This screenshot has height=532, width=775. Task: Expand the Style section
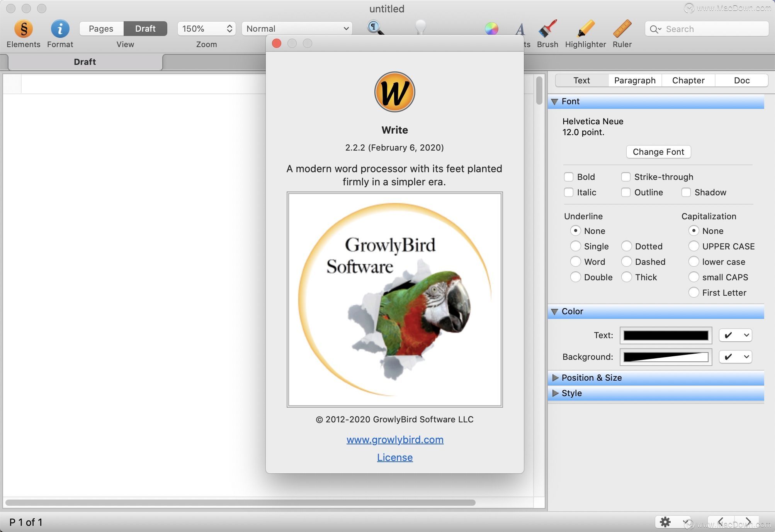coord(555,393)
